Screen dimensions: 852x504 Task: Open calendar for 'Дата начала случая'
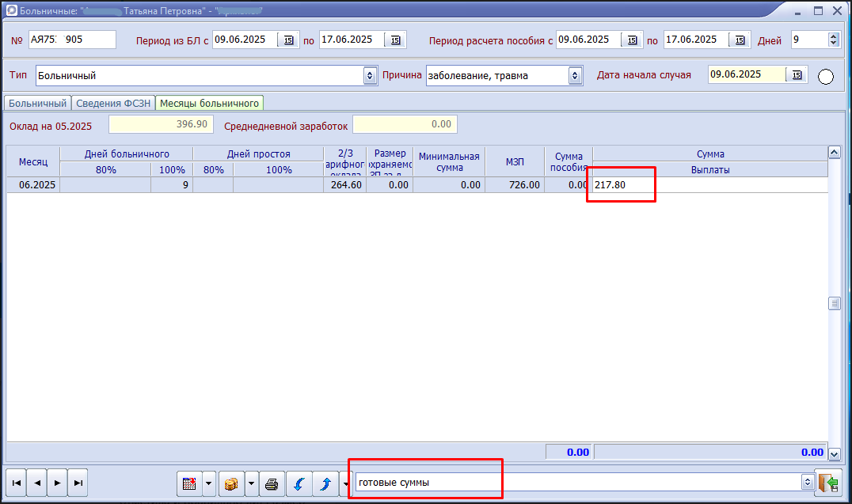click(x=797, y=75)
